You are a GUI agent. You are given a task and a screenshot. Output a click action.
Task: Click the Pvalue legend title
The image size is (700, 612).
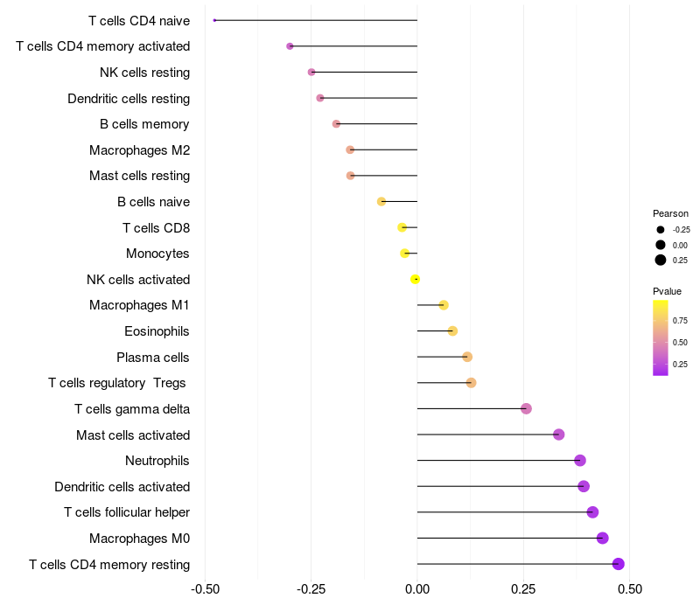(x=667, y=291)
